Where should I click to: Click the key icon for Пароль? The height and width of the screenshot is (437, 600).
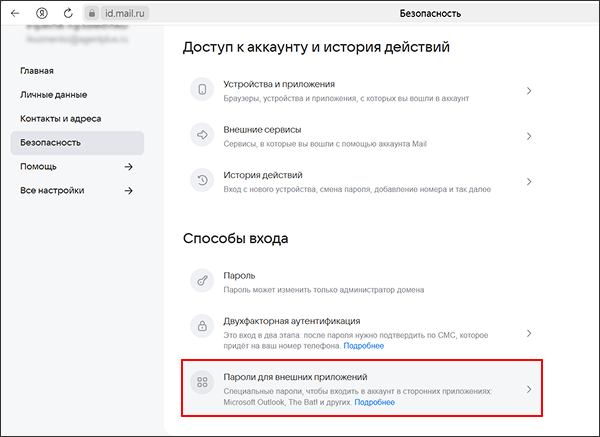[x=202, y=280]
